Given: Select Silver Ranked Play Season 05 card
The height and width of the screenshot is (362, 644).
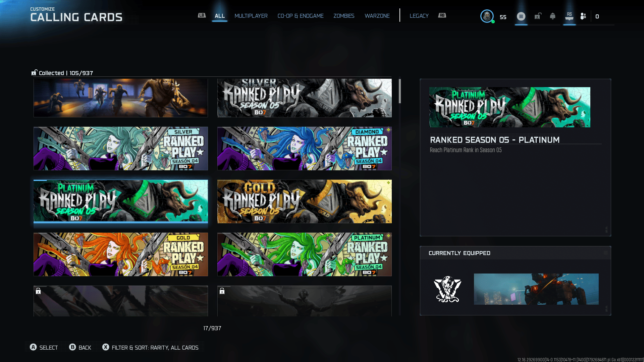Looking at the screenshot, I should coord(305,98).
